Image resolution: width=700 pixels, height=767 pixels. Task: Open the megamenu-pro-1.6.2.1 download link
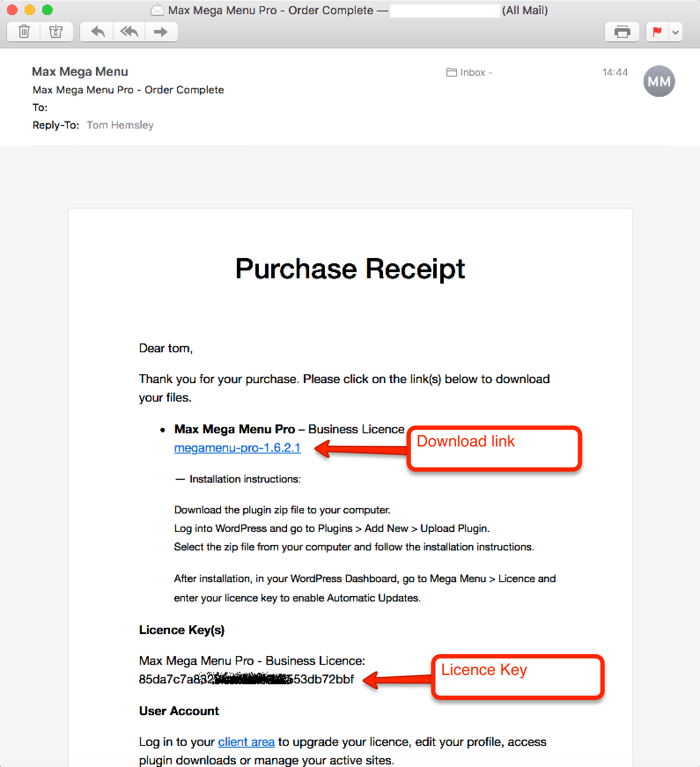point(237,448)
